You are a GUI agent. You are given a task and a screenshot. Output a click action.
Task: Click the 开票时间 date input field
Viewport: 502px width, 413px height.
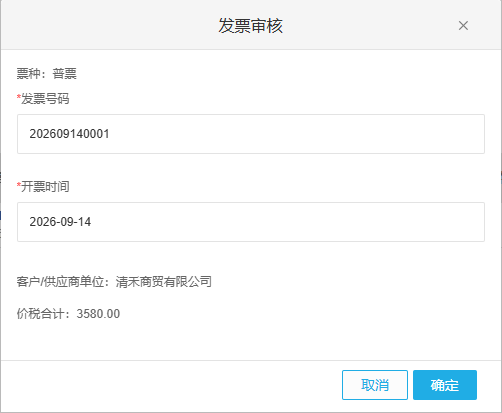251,222
